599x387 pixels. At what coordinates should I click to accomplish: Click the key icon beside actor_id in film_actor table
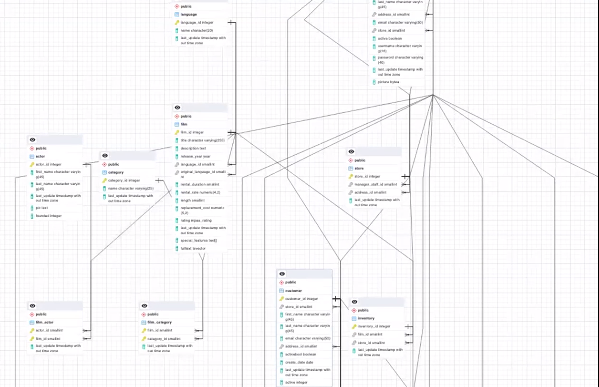32,330
